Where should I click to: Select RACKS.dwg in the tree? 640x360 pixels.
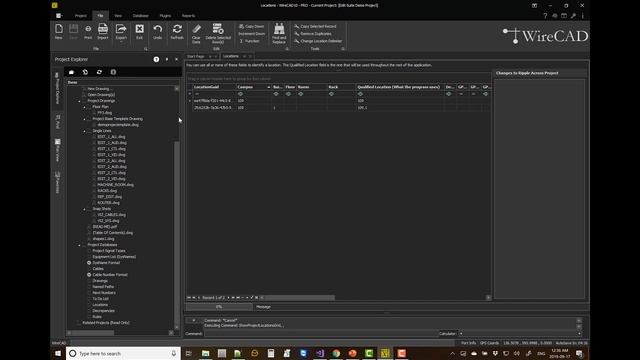pos(107,191)
